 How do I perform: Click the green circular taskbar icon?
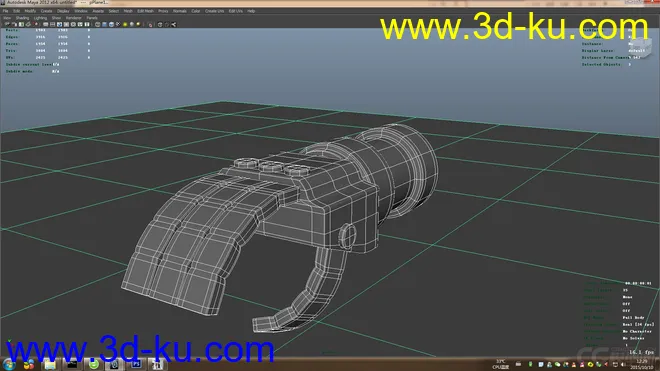94,364
